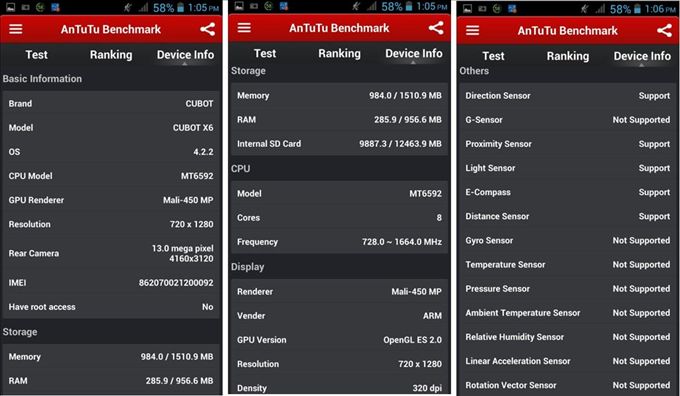680x396 pixels.
Task: Tap share icon in left screenshot
Action: pos(207,29)
